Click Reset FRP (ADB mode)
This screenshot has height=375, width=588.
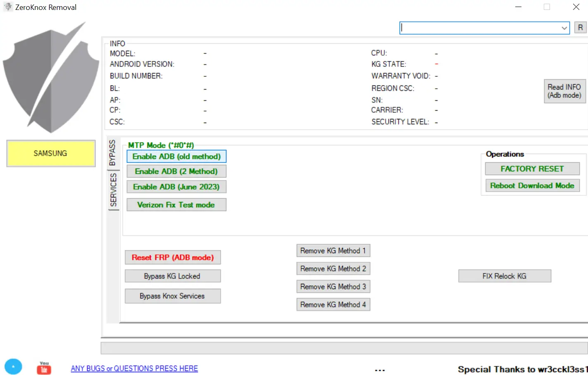pos(173,257)
